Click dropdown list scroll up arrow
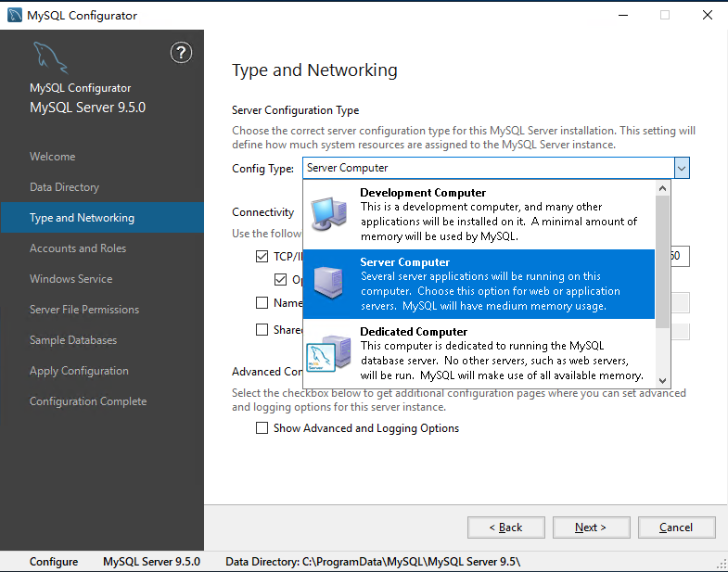Viewport: 728px width, 572px height. (662, 188)
